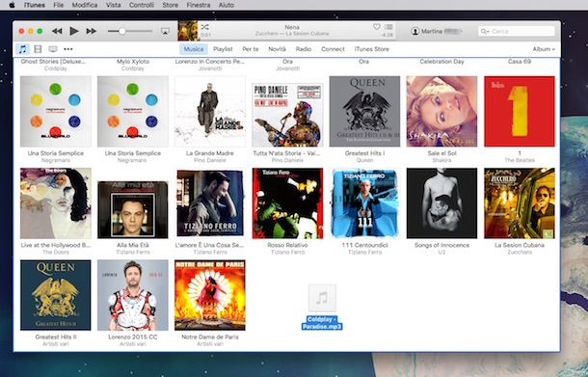The height and width of the screenshot is (377, 588).
Task: Open the Up Next list icon
Action: 388,27
